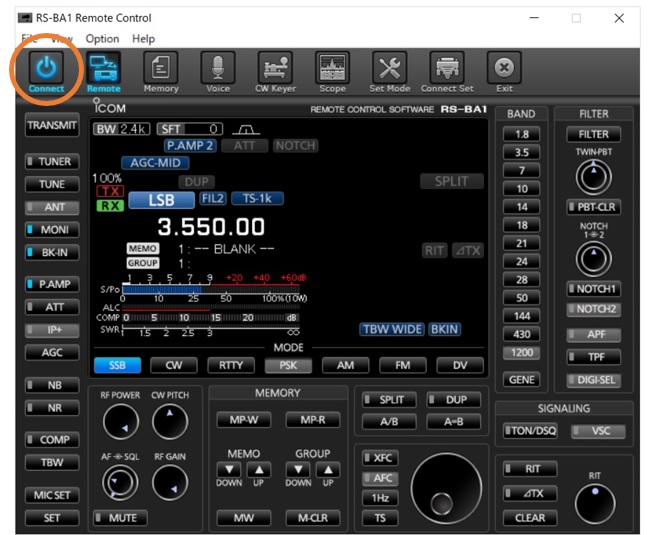Toggle the NB noise blanker
The width and height of the screenshot is (650, 535).
pos(52,385)
